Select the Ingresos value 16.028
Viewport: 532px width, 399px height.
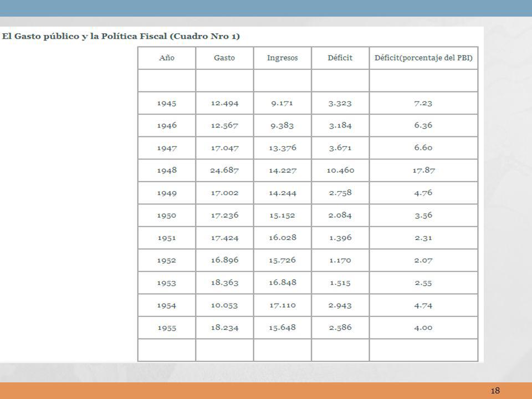point(283,238)
